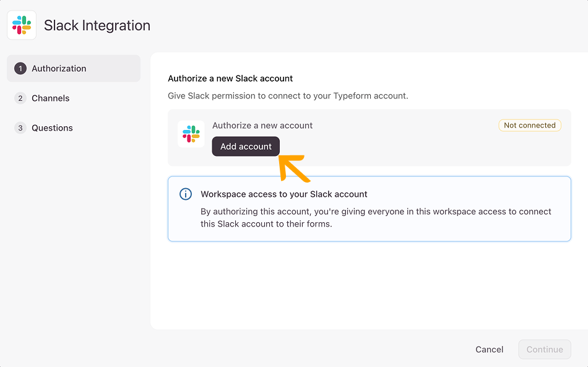Select the number 3 step badge for Questions
Image resolution: width=588 pixels, height=367 pixels.
click(20, 128)
